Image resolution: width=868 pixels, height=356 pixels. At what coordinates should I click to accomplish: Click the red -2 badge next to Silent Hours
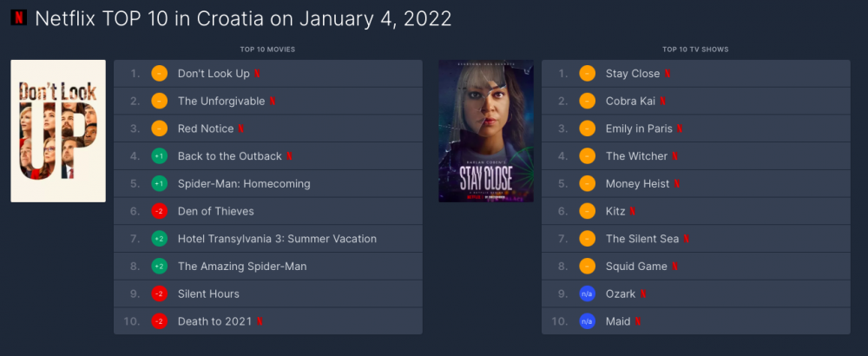(x=160, y=294)
